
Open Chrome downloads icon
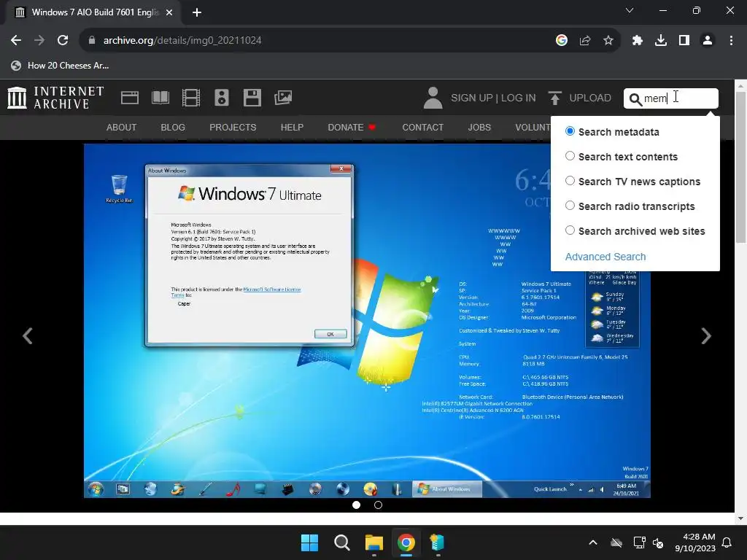(661, 41)
